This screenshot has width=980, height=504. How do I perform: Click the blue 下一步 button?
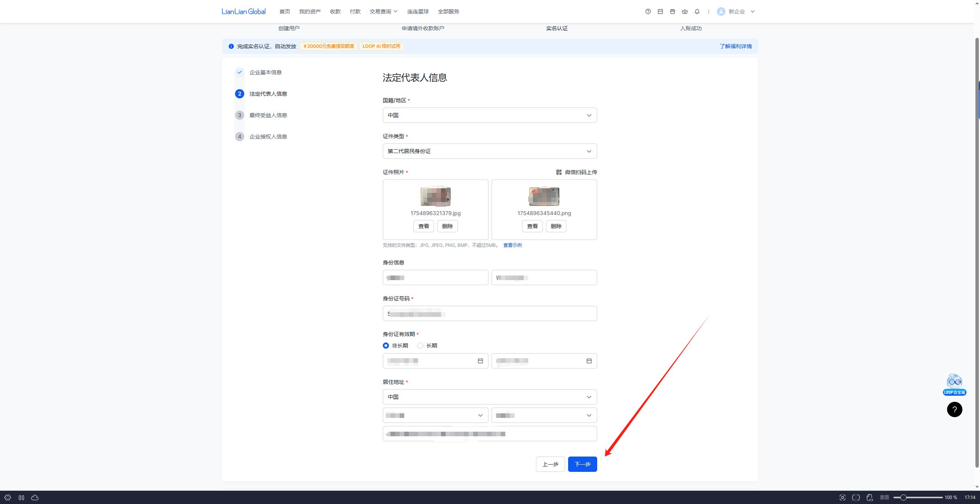[x=582, y=464]
